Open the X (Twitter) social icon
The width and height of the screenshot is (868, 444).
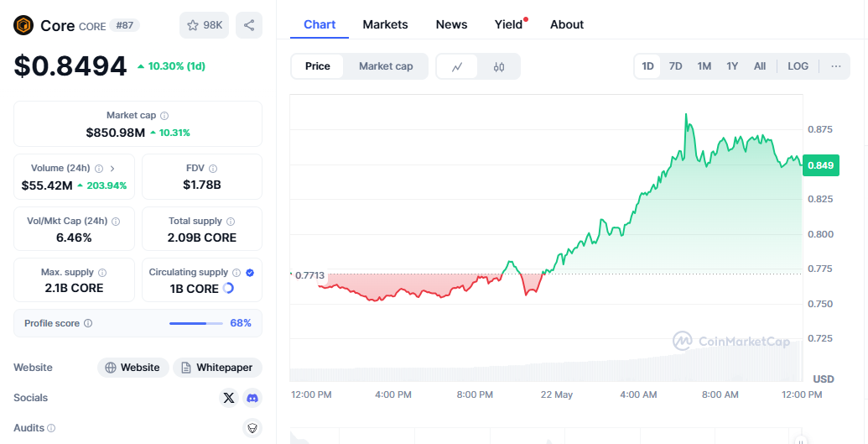[x=229, y=398]
